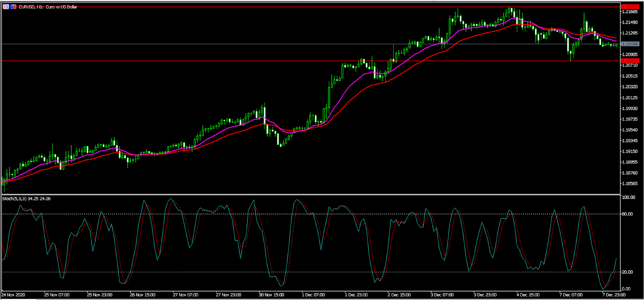Click the 27 Nov 07:00 time label
Image resolution: width=644 pixels, height=300 pixels.
point(186,295)
